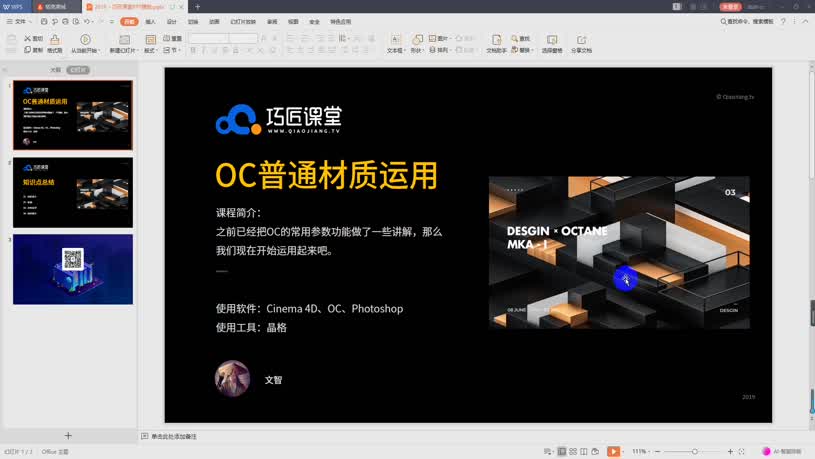The image size is (815, 459).
Task: Select slide 1 thumbnail OC普通材质运用
Action: pos(73,115)
